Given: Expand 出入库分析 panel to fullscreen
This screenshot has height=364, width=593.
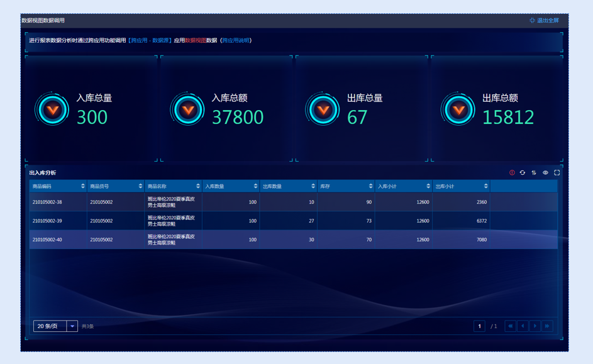Looking at the screenshot, I should point(557,173).
